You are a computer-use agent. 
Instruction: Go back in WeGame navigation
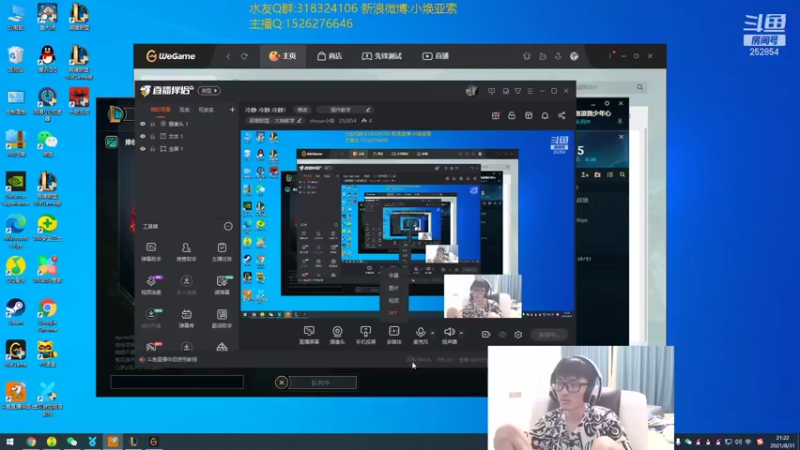(x=228, y=56)
